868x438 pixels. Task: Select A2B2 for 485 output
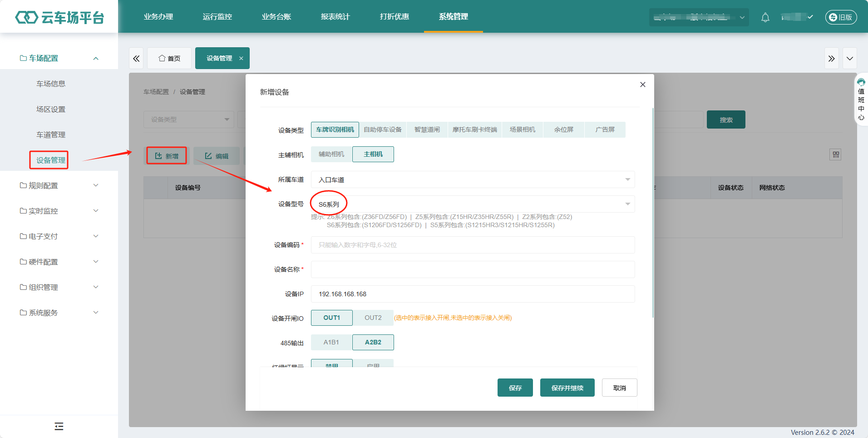(373, 342)
